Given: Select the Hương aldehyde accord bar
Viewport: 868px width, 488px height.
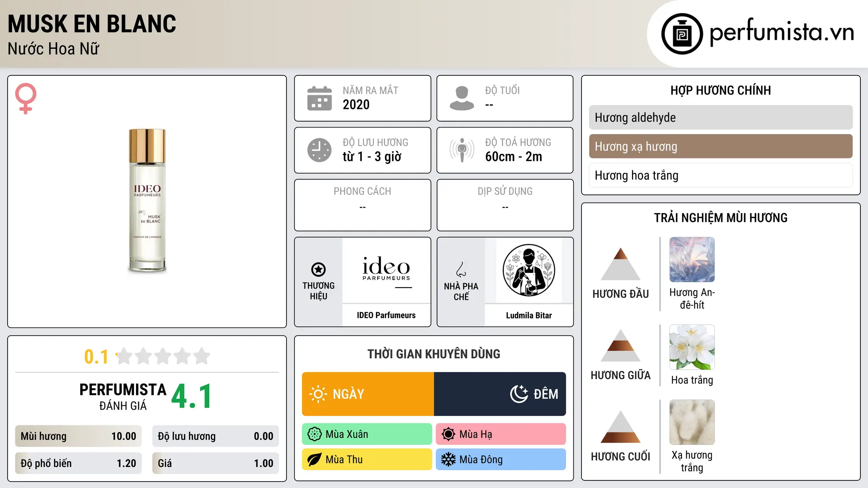Looking at the screenshot, I should point(721,117).
